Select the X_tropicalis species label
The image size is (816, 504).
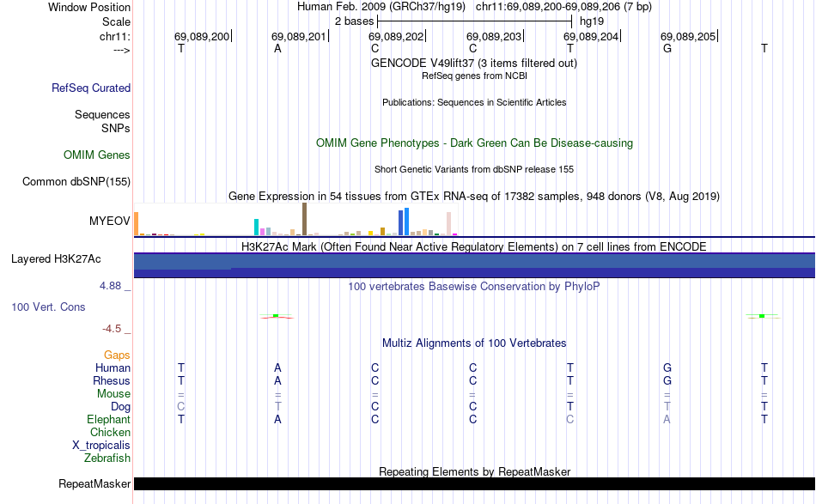click(101, 446)
